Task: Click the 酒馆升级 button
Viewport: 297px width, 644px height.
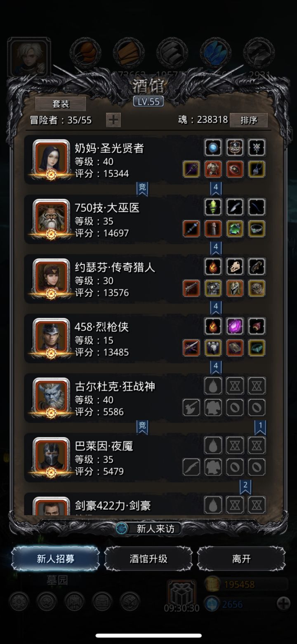Action: tap(148, 559)
